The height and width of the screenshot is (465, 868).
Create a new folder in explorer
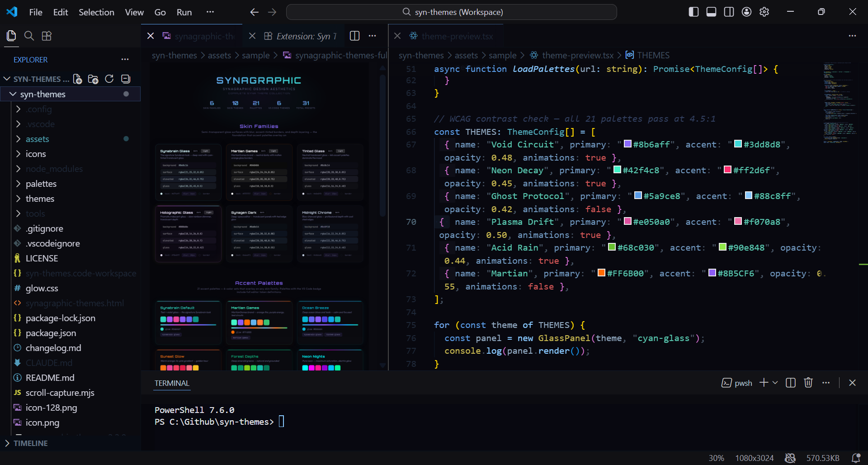[93, 79]
